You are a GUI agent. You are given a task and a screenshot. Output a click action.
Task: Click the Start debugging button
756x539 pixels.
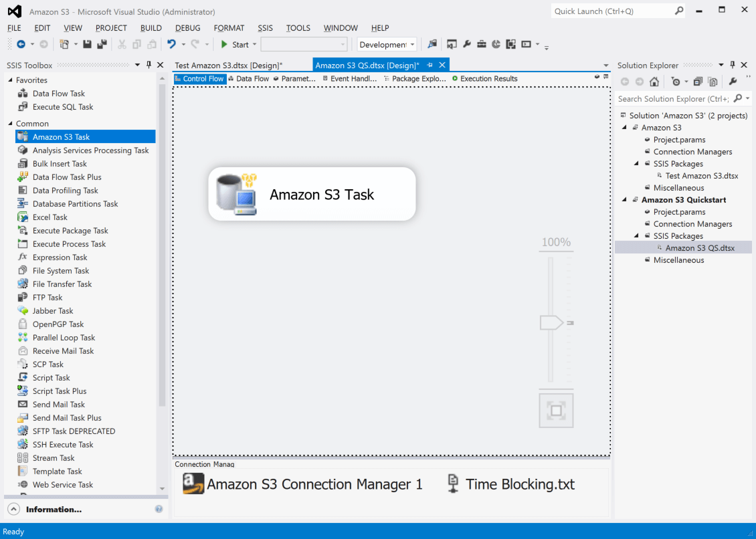pyautogui.click(x=234, y=44)
